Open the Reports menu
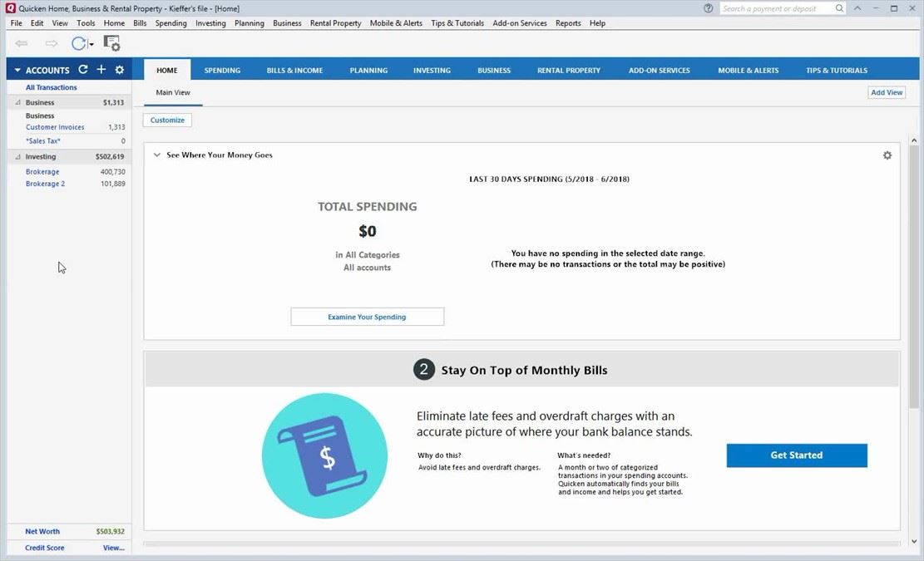Image resolution: width=924 pixels, height=561 pixels. (568, 23)
